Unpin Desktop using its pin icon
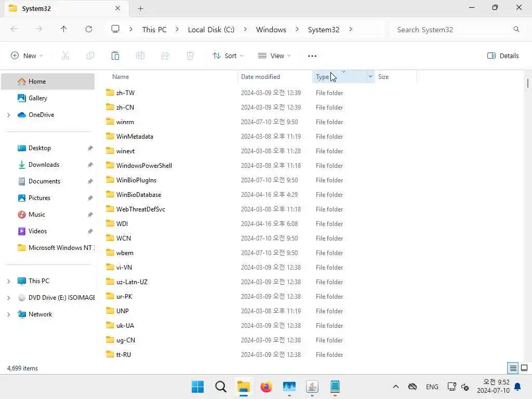This screenshot has height=399, width=532. coord(90,148)
